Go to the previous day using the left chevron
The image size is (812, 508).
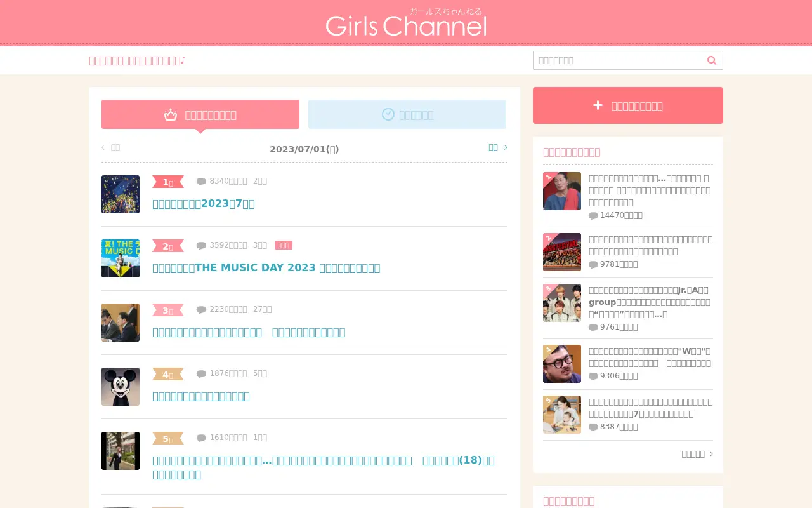coord(103,147)
